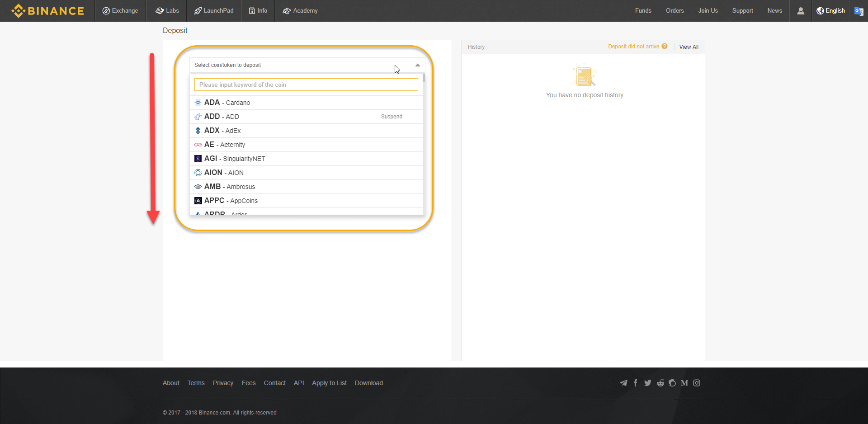Viewport: 868px width, 424px height.
Task: Choose AMB - Ambrosus from list
Action: click(x=306, y=187)
